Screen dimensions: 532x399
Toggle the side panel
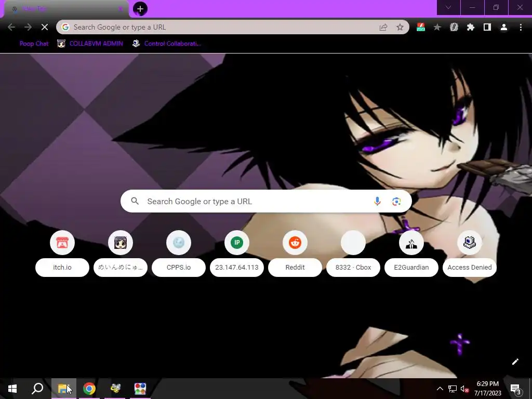pos(487,27)
